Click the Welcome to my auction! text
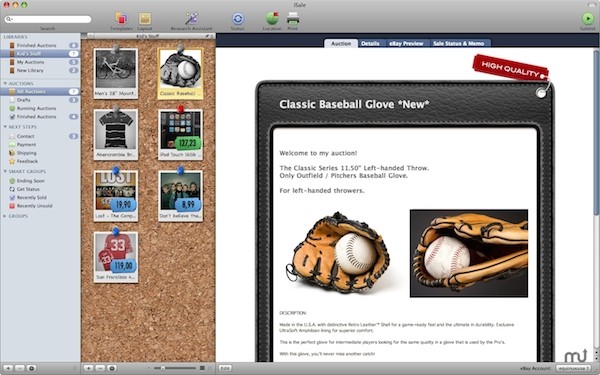 (318, 153)
